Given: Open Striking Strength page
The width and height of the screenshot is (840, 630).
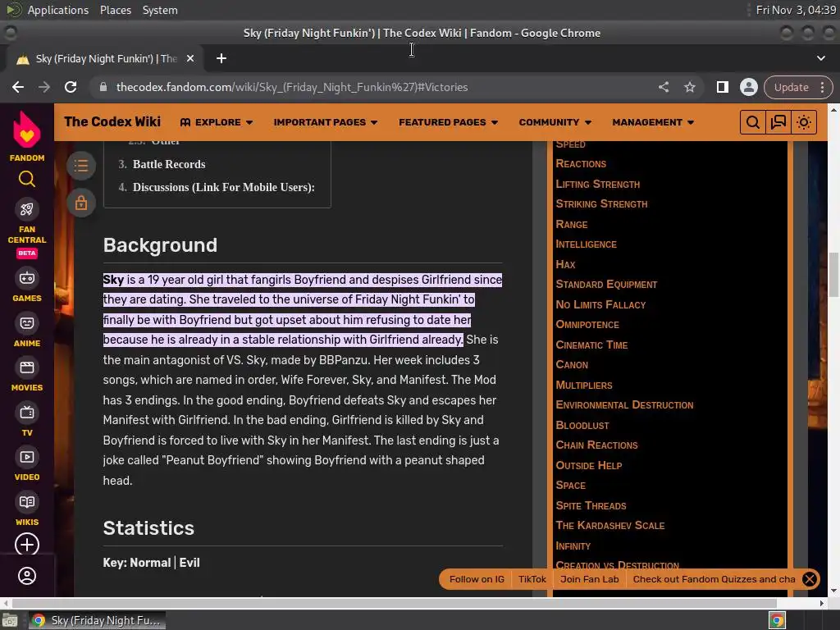Looking at the screenshot, I should [x=601, y=204].
